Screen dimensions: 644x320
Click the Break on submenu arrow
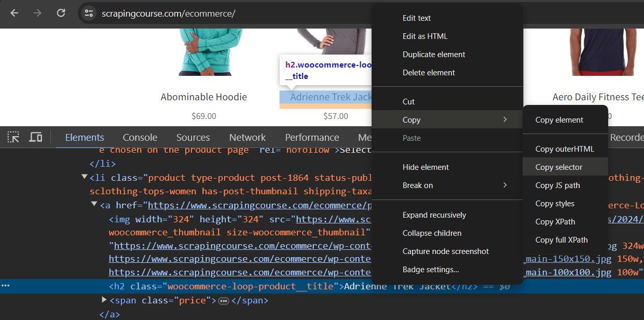(505, 185)
